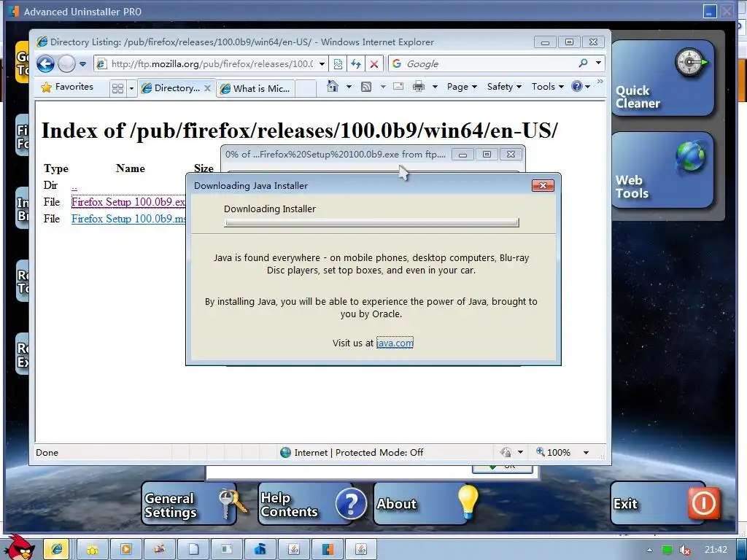The image size is (747, 560).
Task: Click the 'Name' column header text
Action: [131, 168]
